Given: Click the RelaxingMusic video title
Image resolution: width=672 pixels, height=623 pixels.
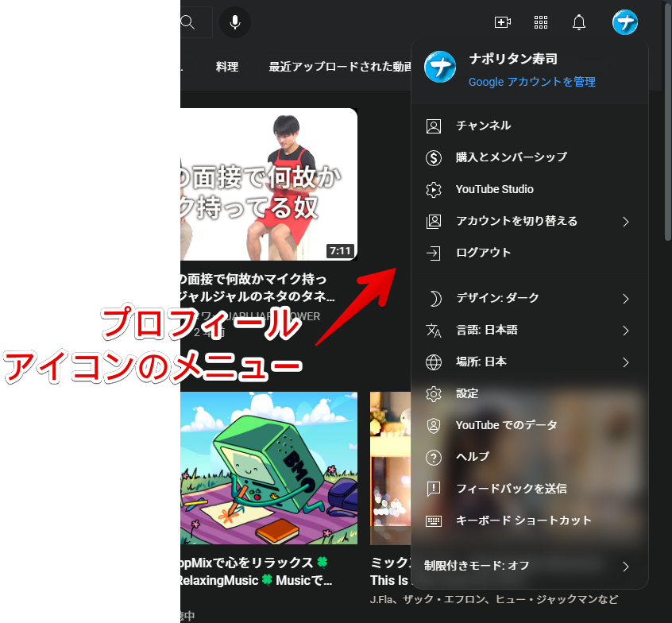Looking at the screenshot, I should pyautogui.click(x=256, y=571).
